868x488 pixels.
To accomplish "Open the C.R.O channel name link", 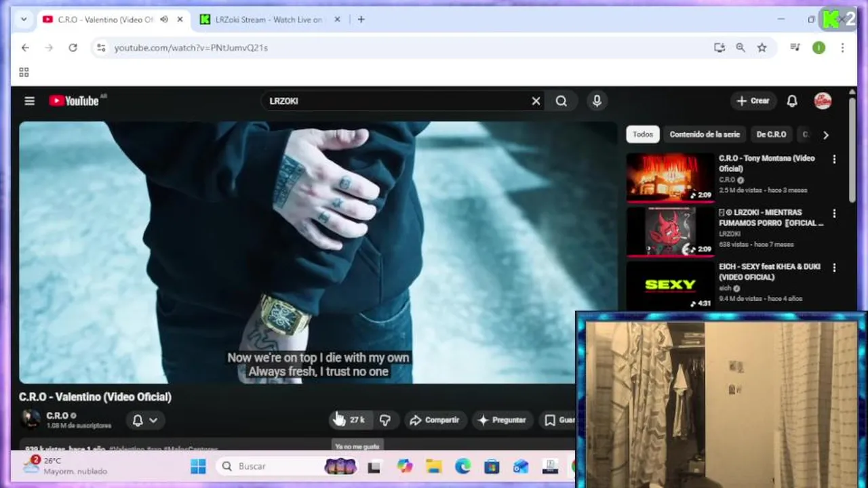I will (57, 415).
